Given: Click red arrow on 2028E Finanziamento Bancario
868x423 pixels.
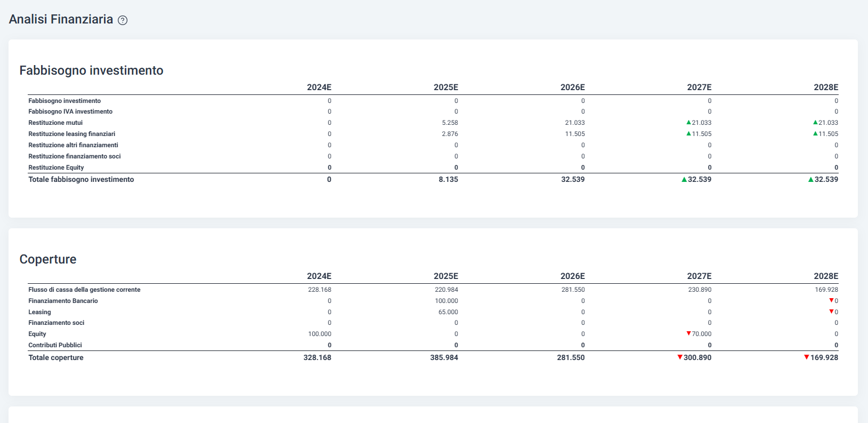Looking at the screenshot, I should pyautogui.click(x=831, y=300).
